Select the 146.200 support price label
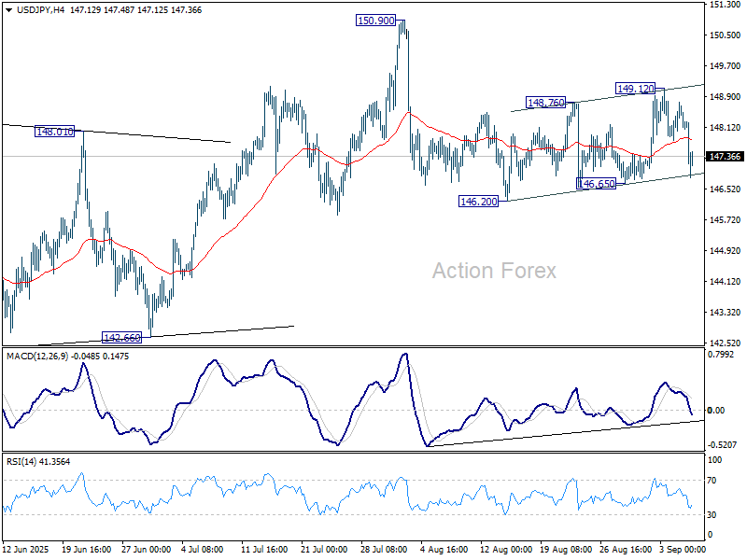This screenshot has height=560, width=747. point(478,202)
